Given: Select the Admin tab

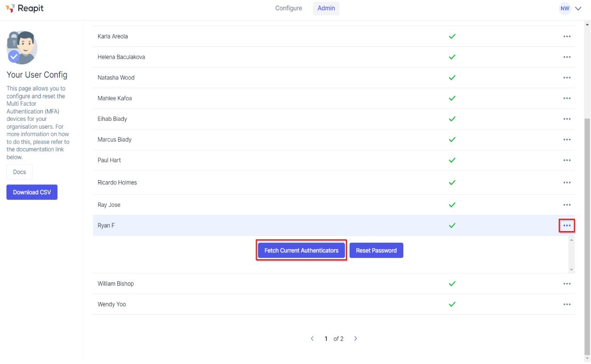Looking at the screenshot, I should pos(326,8).
